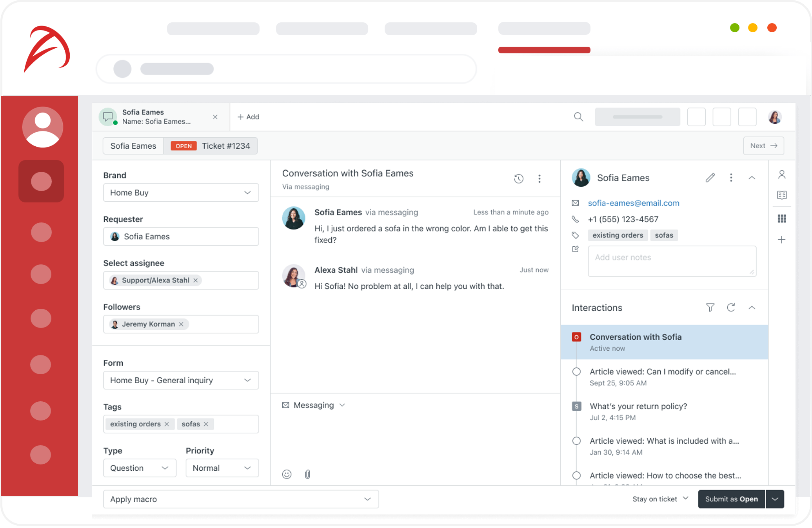
Task: Open Sofia Eames profile three-dot menu
Action: 731,178
